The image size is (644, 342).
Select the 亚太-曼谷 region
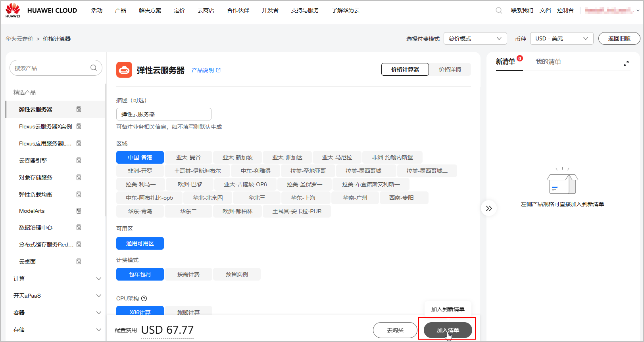188,157
